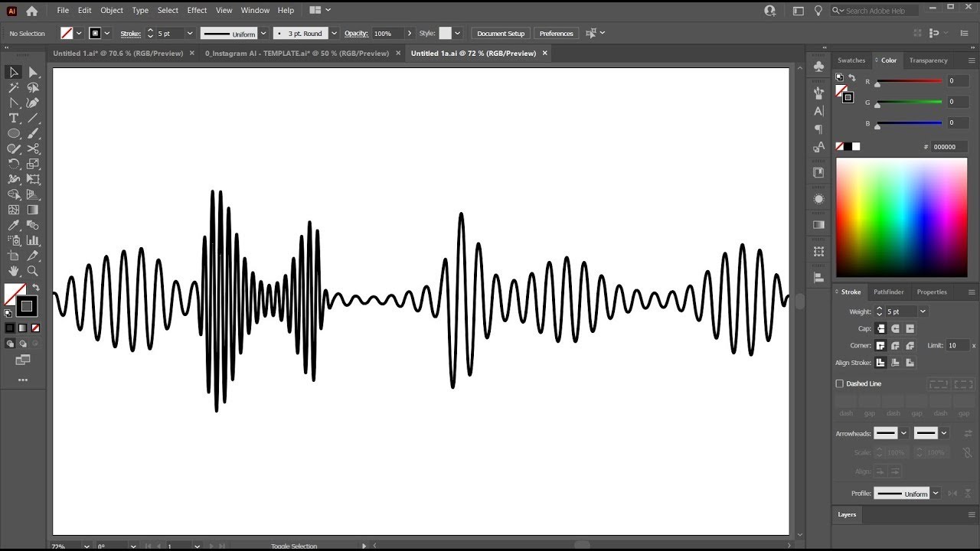This screenshot has height=551, width=980.
Task: Open the Symbols panel club icon
Action: pyautogui.click(x=818, y=67)
